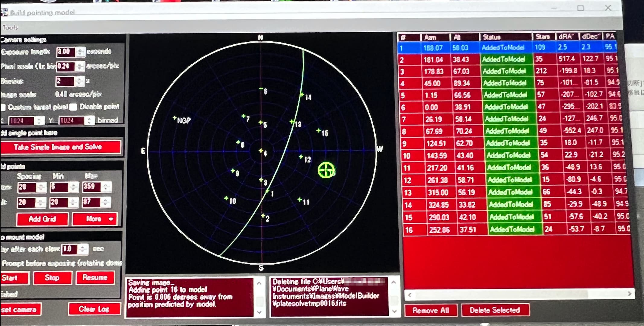The width and height of the screenshot is (644, 326).
Task: Enable Custom target pixel checkbox
Action: (x=3, y=107)
